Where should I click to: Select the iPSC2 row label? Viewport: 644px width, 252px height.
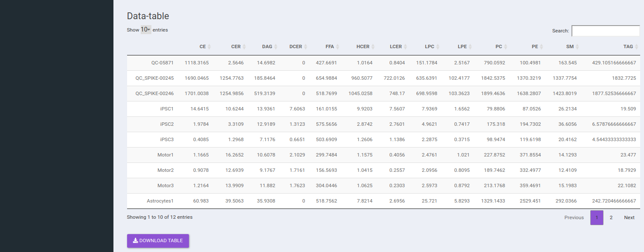pyautogui.click(x=167, y=124)
